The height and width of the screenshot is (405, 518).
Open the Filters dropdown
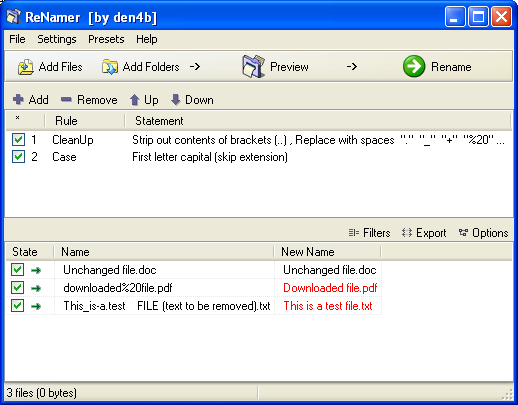(x=369, y=233)
